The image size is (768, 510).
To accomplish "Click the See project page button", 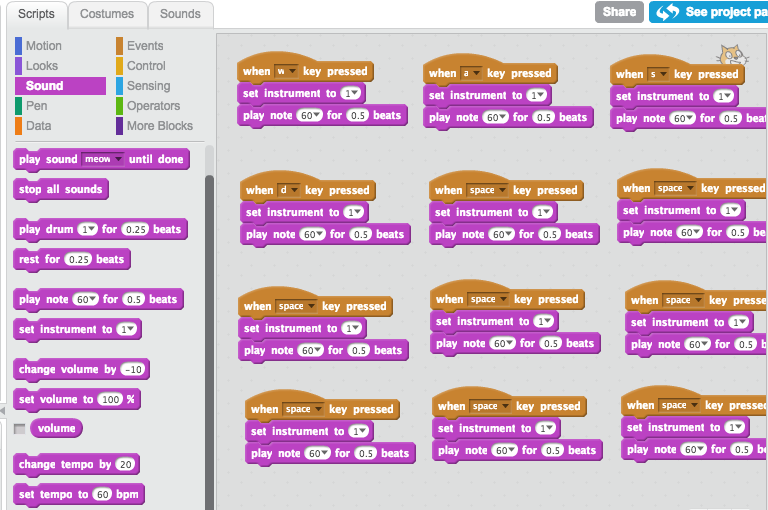I will click(710, 12).
